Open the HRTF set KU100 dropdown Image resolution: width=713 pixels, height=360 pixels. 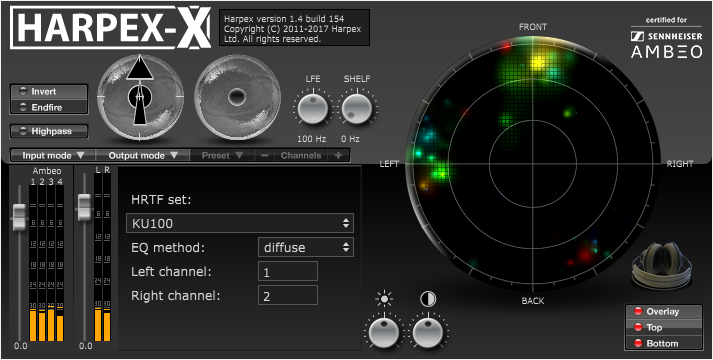(240, 223)
